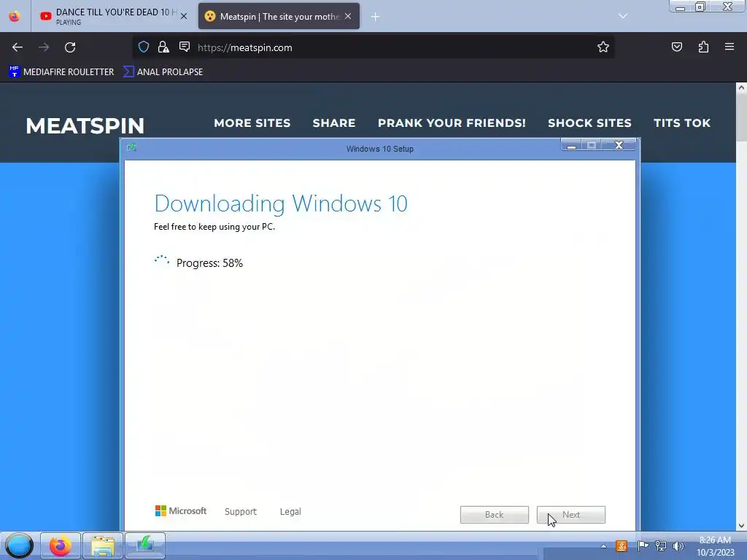747x560 pixels.
Task: Open the PRANK YOUR FRIENDS! menu item
Action: 452,122
